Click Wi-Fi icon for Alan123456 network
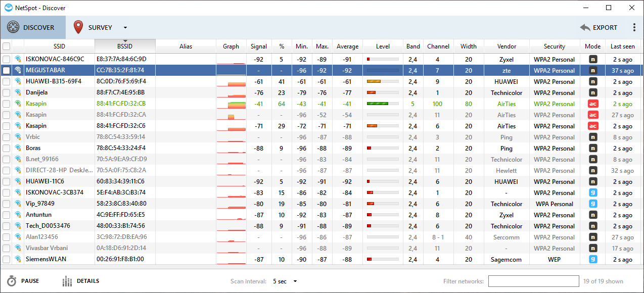644x293 pixels. pos(18,237)
